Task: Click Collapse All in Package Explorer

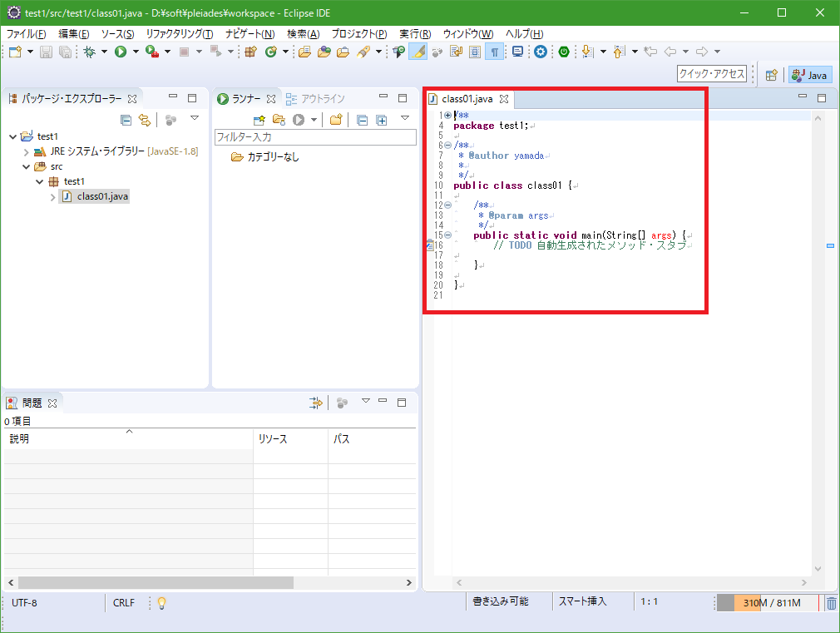Action: click(x=126, y=120)
